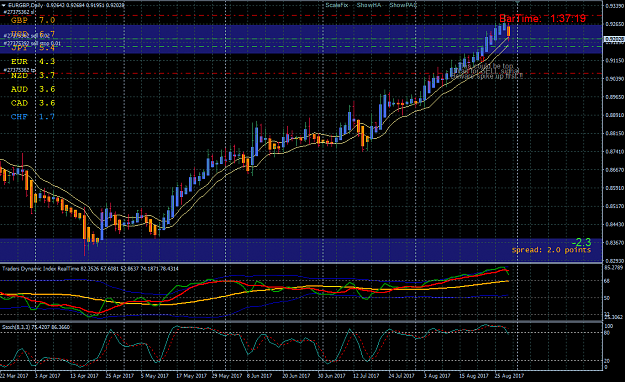The height and width of the screenshot is (382, 625).
Task: Click the Stoch(8,3,3) indicator title
Action: click(36, 327)
